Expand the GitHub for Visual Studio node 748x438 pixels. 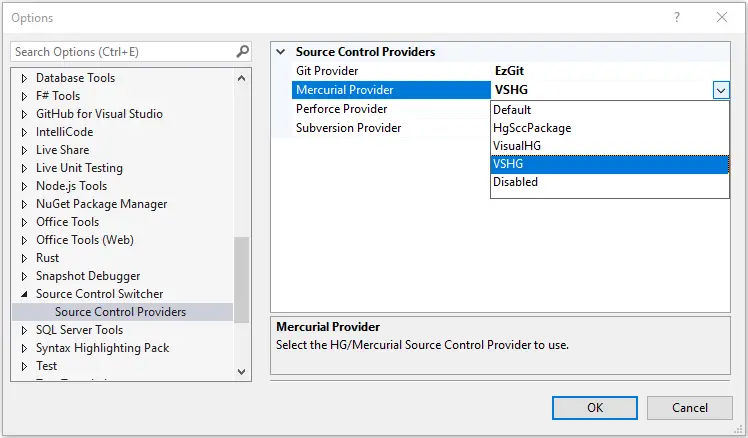point(24,114)
